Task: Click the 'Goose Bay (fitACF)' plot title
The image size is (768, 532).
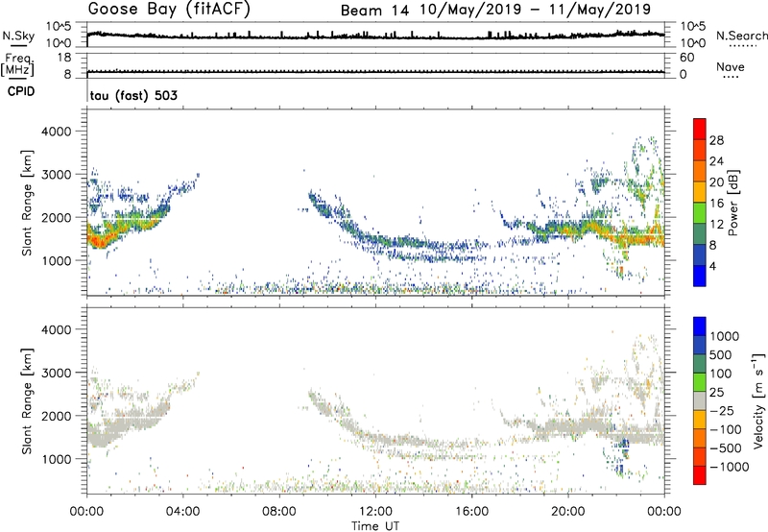Action: pos(169,9)
